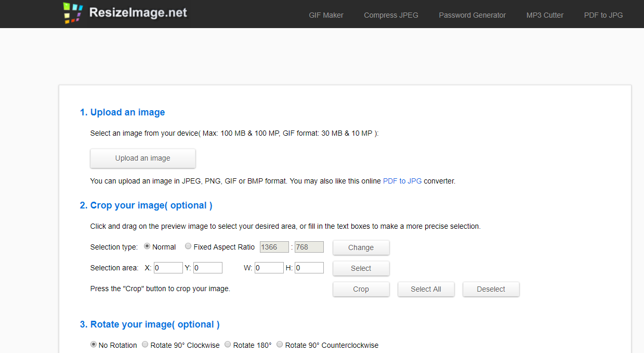Click the '3. Rotate your image( optional )' heading
Screen dimensions: 644x353
(150, 324)
